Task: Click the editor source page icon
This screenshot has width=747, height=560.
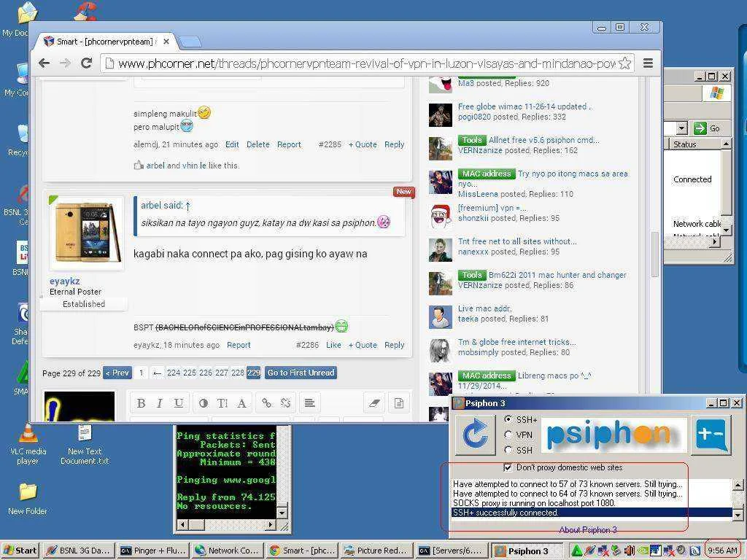Action: tap(399, 403)
